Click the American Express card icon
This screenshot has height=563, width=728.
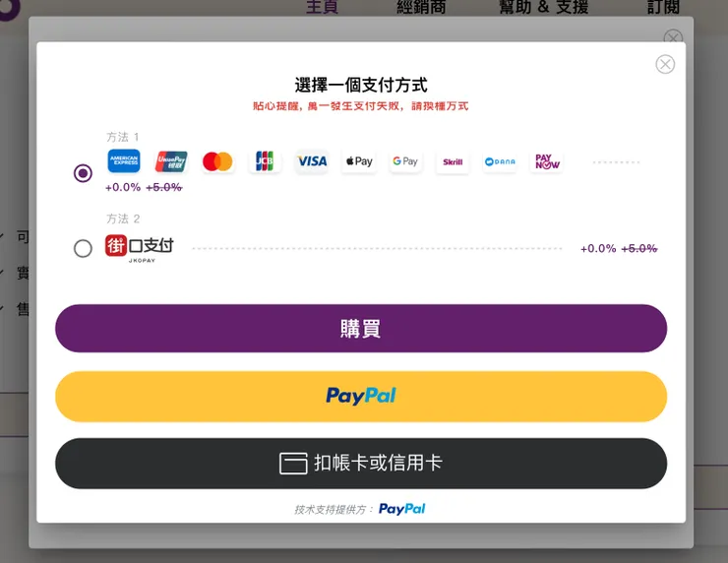coord(124,160)
